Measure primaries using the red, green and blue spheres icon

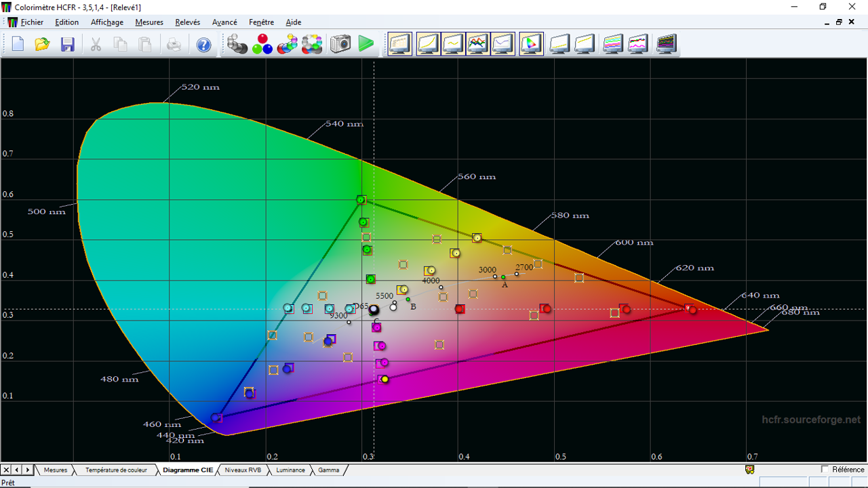point(262,45)
